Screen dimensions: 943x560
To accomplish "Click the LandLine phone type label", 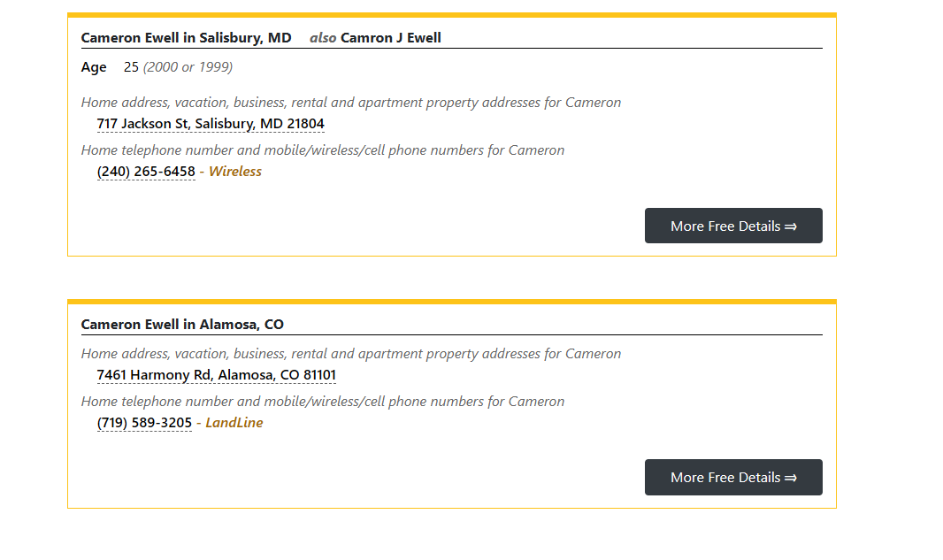I will click(x=234, y=423).
